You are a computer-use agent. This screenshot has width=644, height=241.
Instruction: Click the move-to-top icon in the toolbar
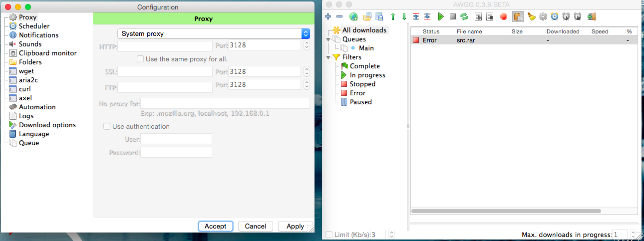click(x=416, y=16)
